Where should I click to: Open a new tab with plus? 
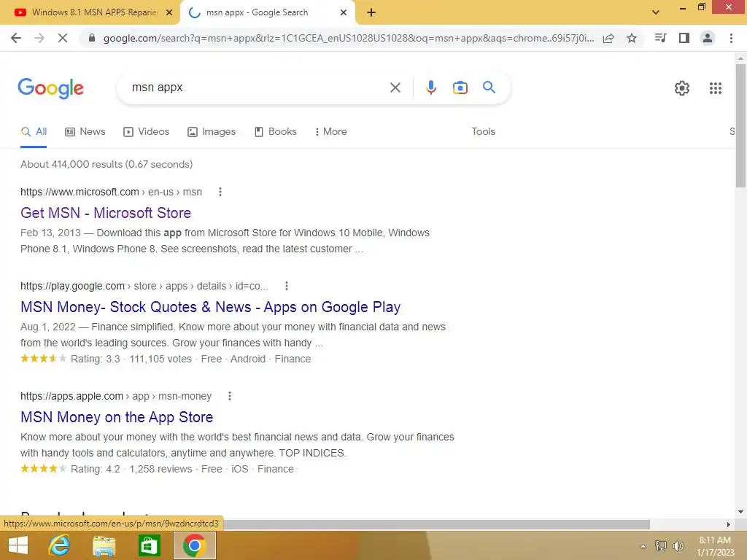coord(371,13)
